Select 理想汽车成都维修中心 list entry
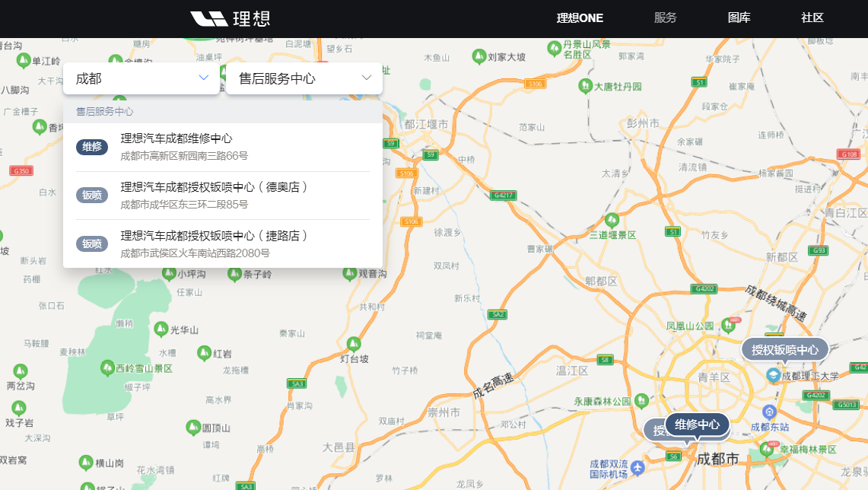 (223, 147)
